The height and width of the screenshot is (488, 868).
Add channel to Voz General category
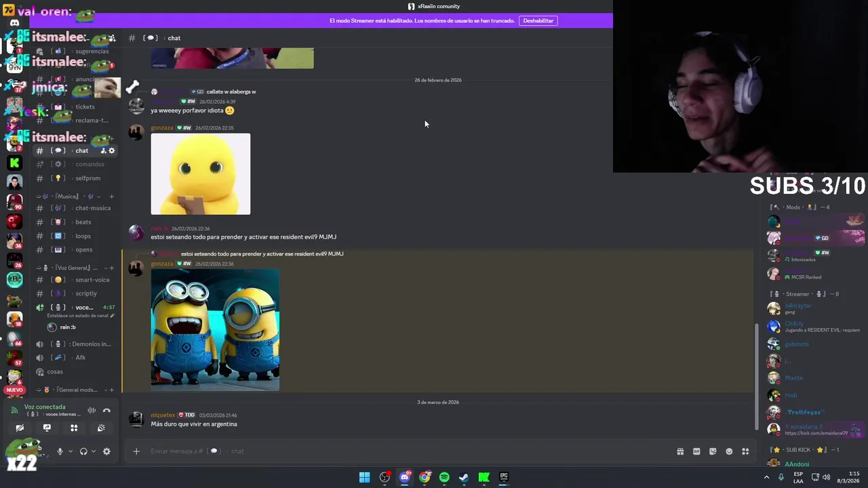coord(112,268)
